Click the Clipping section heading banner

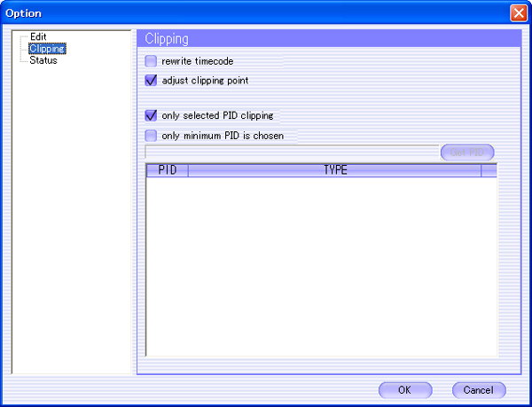[319, 39]
